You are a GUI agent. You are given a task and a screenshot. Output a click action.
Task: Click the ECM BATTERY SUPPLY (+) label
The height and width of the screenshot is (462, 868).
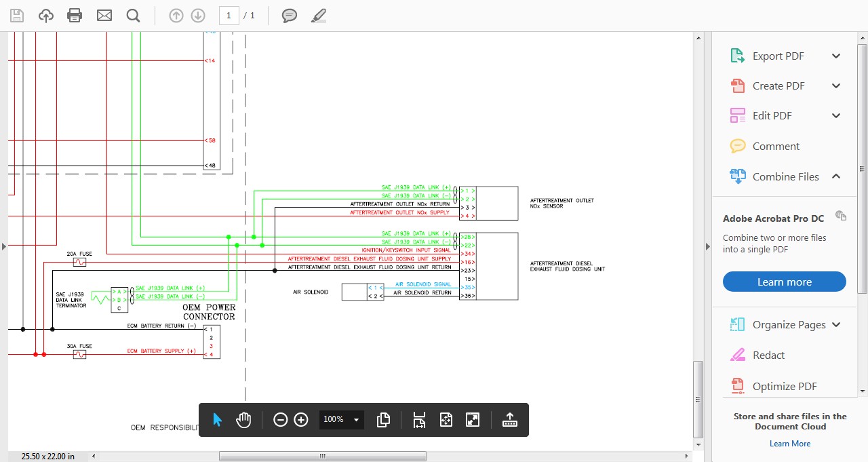pyautogui.click(x=161, y=351)
